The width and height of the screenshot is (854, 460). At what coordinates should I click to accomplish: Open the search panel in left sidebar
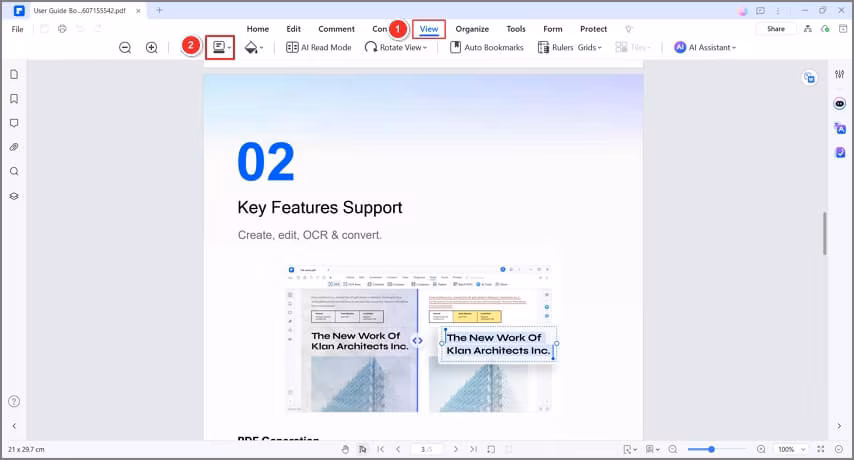click(14, 171)
